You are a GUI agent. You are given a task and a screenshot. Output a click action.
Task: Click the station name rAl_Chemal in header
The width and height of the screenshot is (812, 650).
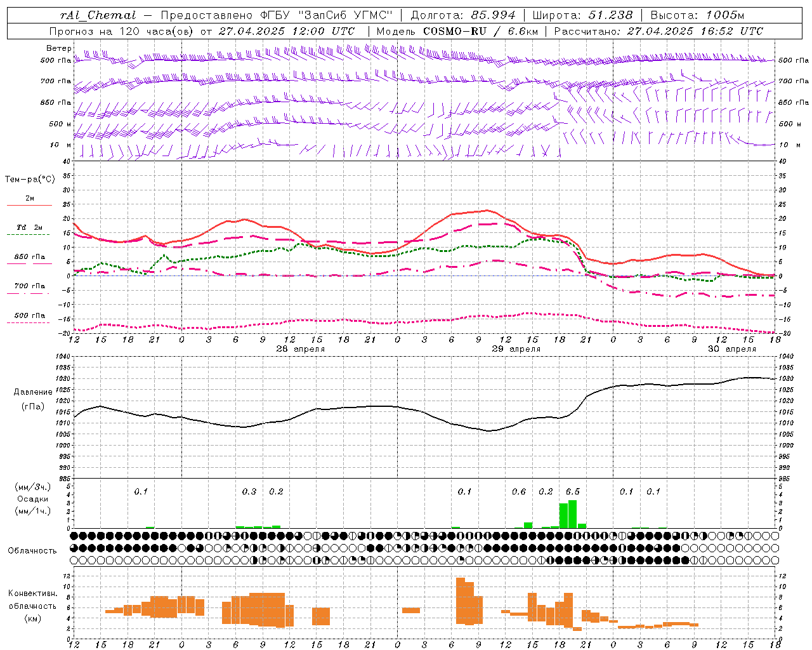[98, 15]
